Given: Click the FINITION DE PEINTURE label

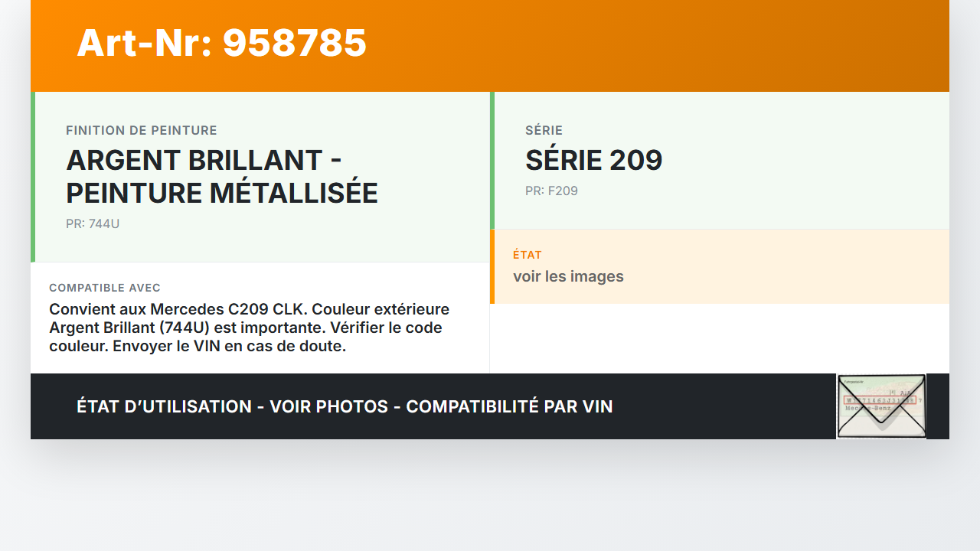Looking at the screenshot, I should [142, 131].
